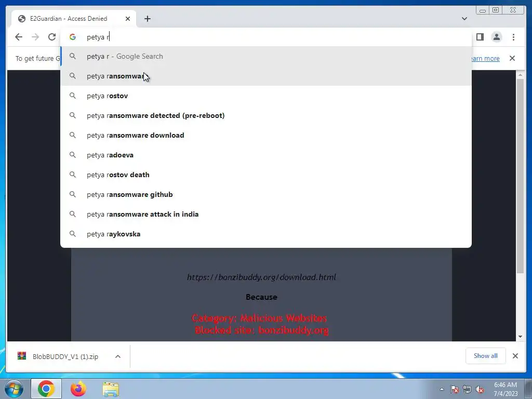Screen dimensions: 532x399
Task: Open the clock showing 6:46 AM
Action: tap(506, 389)
